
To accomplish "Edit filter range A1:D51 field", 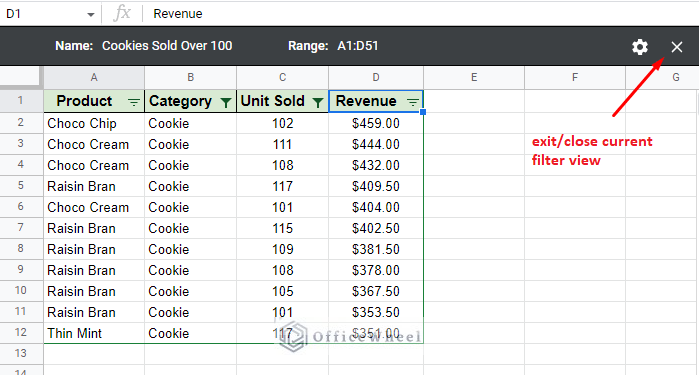I will pyautogui.click(x=358, y=46).
